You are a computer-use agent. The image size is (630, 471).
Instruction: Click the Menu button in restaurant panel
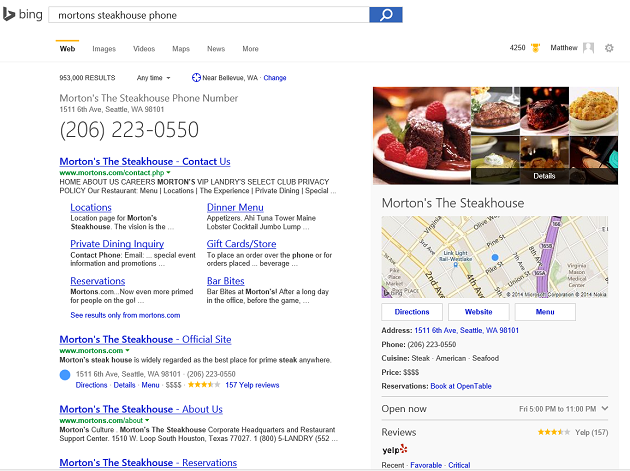pos(545,312)
